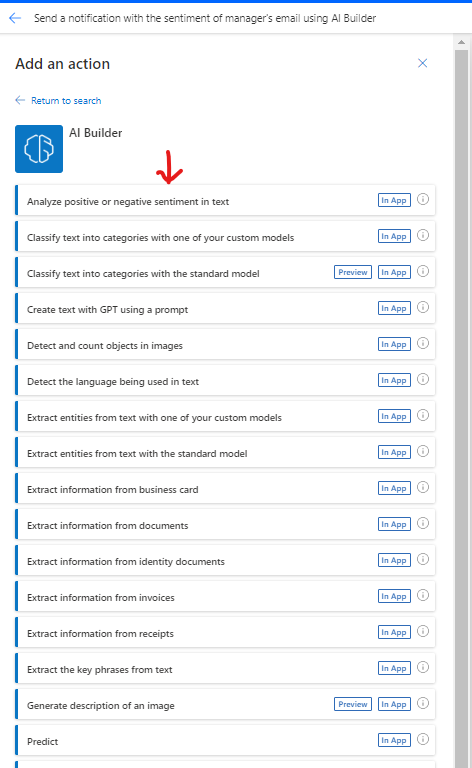Open info for Analyze positive or negative sentiment

[x=423, y=199]
